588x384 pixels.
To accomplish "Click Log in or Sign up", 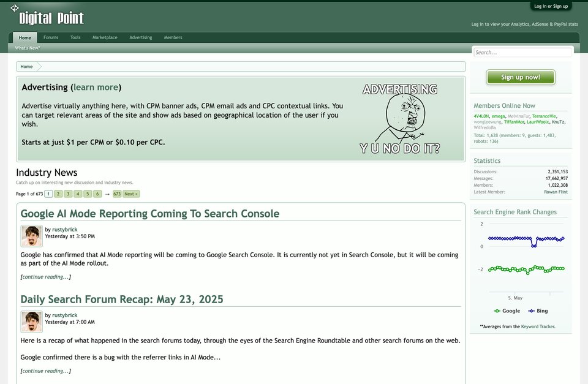I will click(551, 6).
